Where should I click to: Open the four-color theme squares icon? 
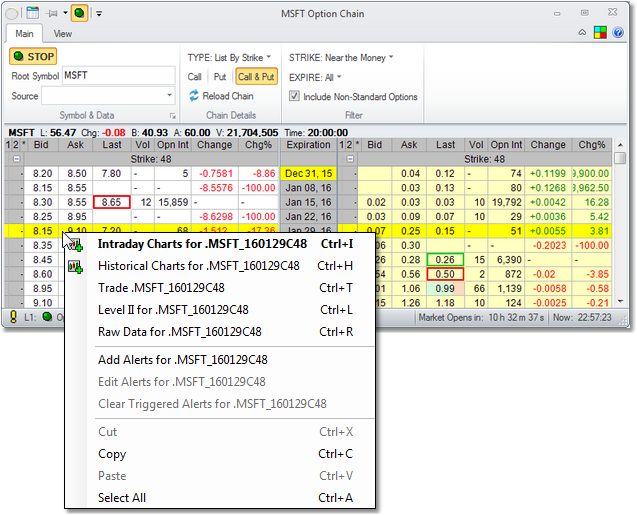(x=600, y=33)
